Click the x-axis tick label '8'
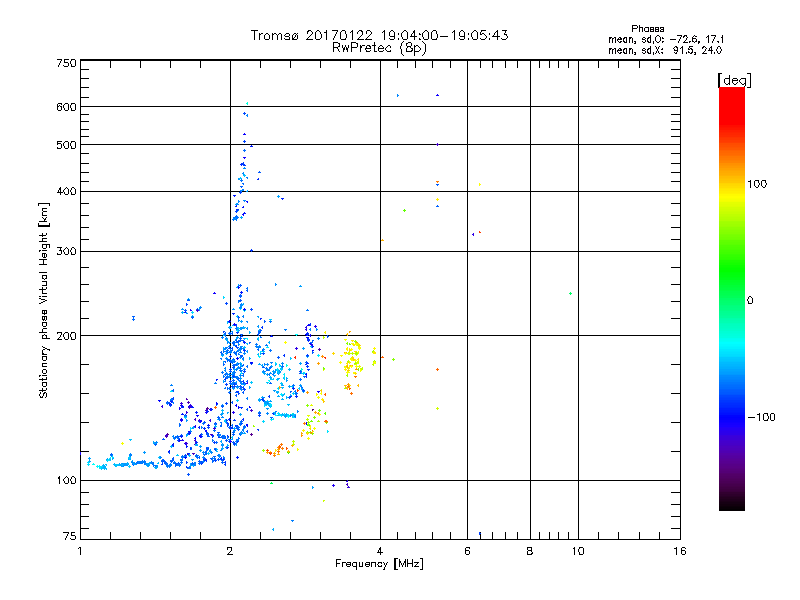The image size is (800, 600). point(530,551)
